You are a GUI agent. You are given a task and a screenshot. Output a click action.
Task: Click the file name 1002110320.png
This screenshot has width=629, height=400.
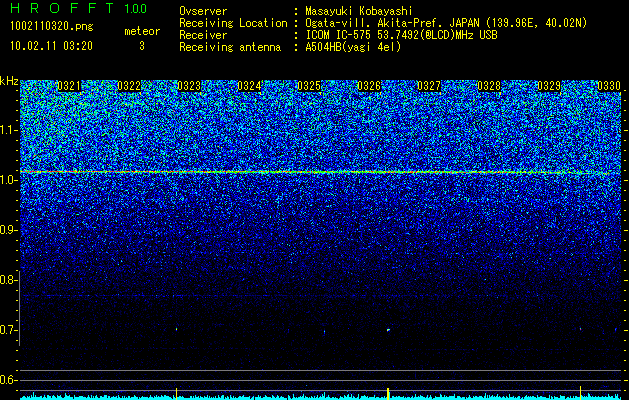pyautogui.click(x=51, y=26)
